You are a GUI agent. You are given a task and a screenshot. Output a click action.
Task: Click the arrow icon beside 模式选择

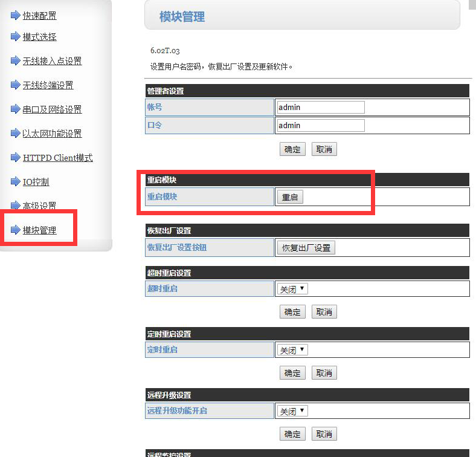pyautogui.click(x=15, y=36)
